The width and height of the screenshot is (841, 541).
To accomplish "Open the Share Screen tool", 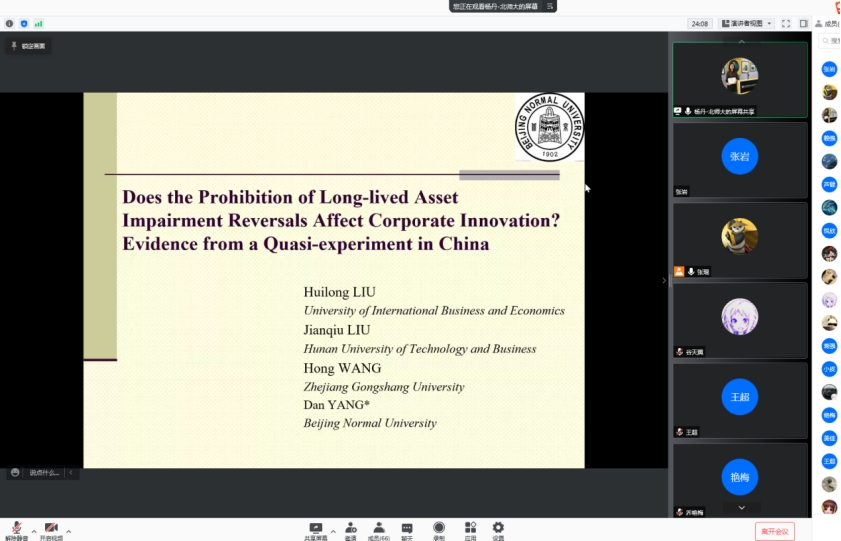I will [315, 529].
